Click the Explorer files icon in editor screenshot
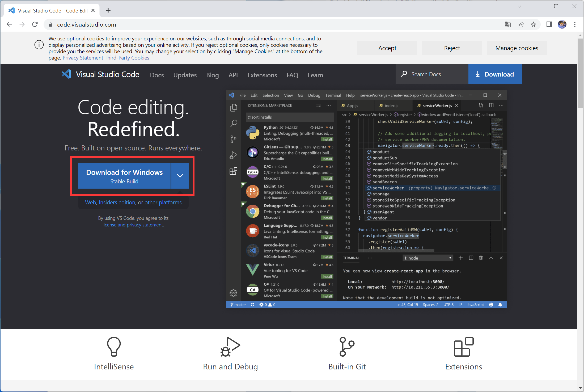This screenshot has height=392, width=584. pos(233,108)
